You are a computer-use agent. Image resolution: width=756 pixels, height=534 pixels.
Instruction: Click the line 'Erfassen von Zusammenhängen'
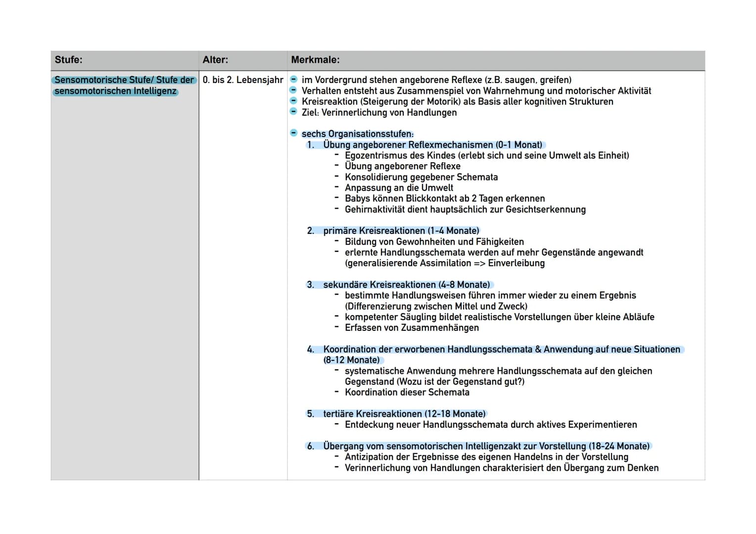pyautogui.click(x=412, y=327)
